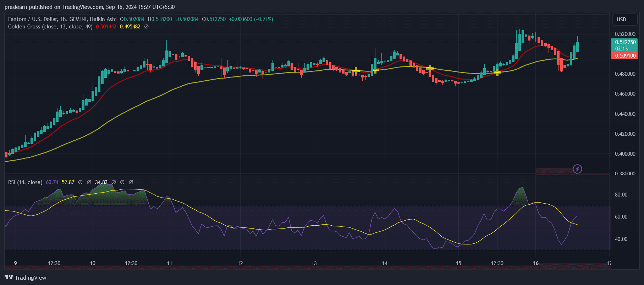Click the 12:30 label between 15 and 16
The height and width of the screenshot is (285, 644).
497,263
